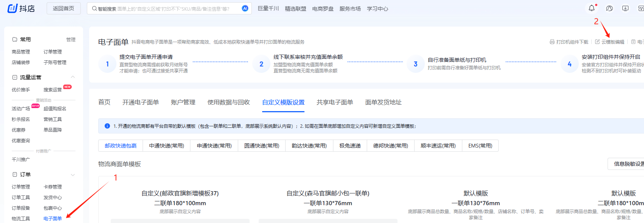This screenshot has height=223, width=644.
Task: Open 订单报备 in sidebar
Action: tap(21, 208)
